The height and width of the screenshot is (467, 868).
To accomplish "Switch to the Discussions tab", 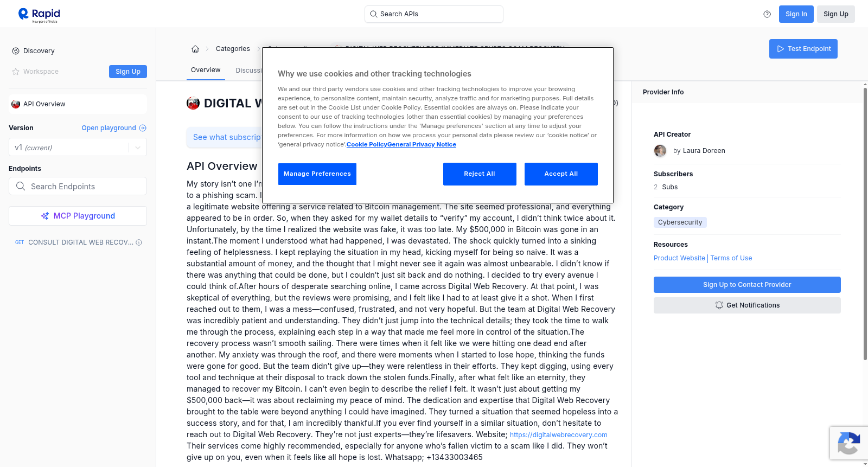I will tap(248, 71).
